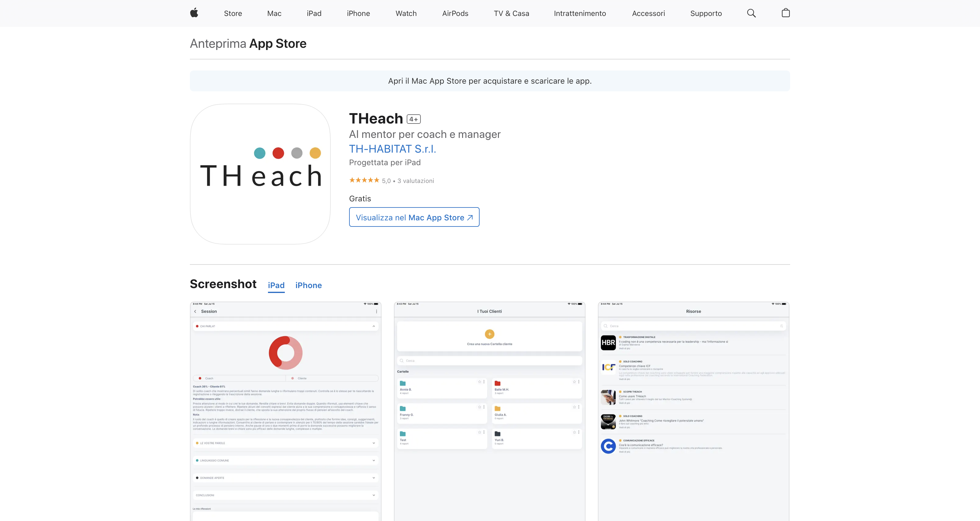Open AirPods in the navigation bar
This screenshot has width=980, height=521.
click(x=455, y=13)
